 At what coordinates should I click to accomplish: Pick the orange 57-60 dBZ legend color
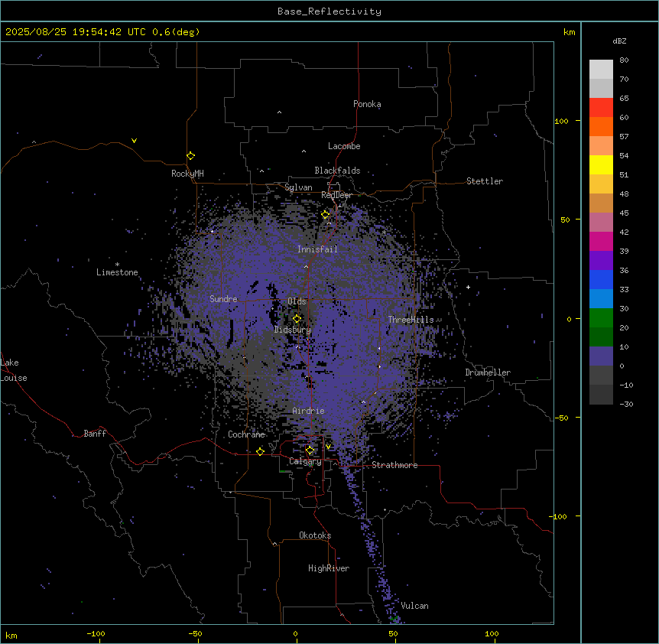point(601,126)
